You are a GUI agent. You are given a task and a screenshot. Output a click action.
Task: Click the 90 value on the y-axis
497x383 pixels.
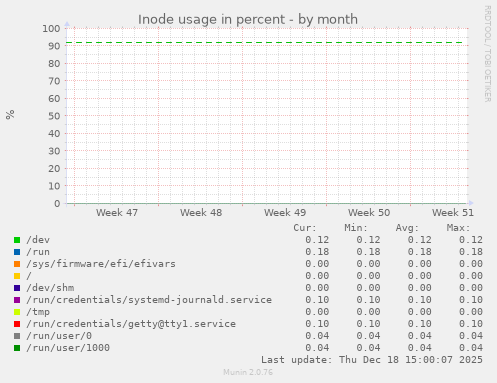pyautogui.click(x=54, y=46)
